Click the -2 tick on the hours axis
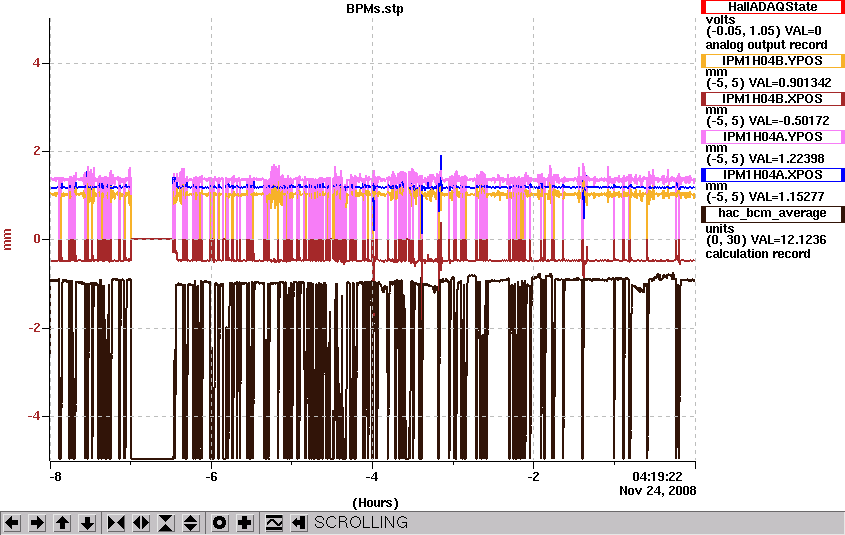 tap(533, 477)
